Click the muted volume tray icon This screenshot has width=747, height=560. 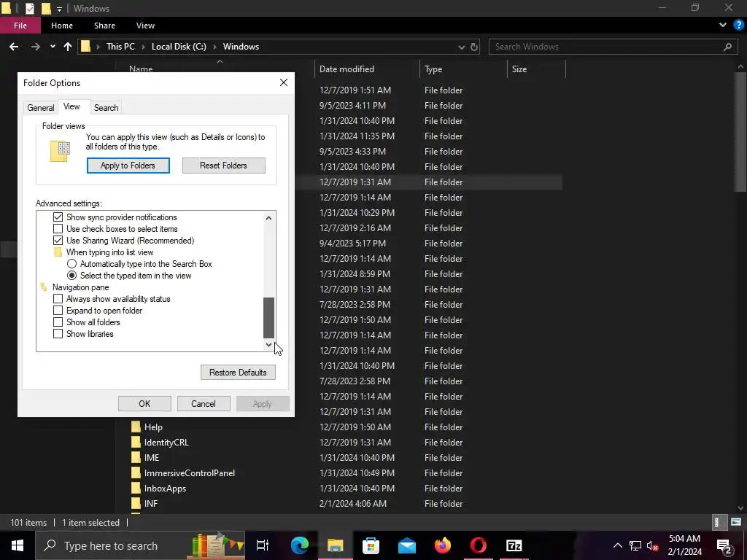(653, 545)
